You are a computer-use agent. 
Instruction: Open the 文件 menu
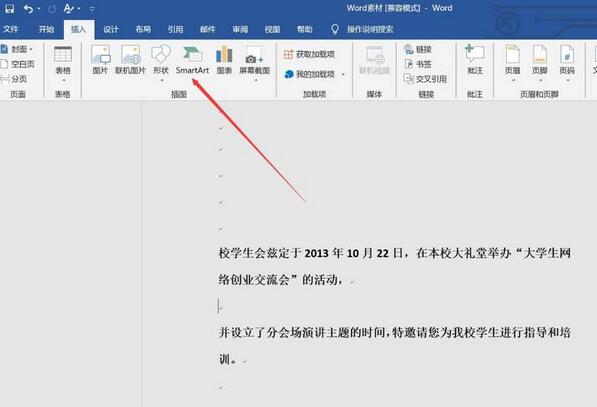[x=11, y=29]
